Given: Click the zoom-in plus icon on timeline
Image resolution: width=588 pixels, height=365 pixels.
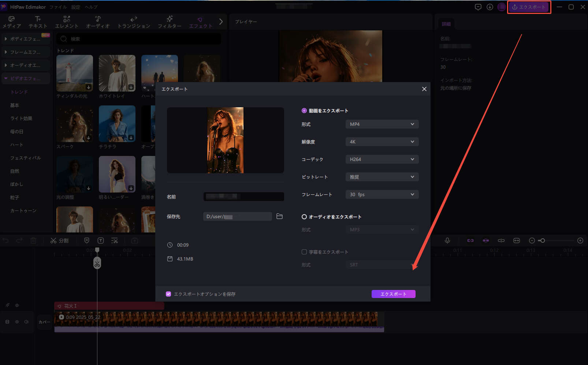Looking at the screenshot, I should pyautogui.click(x=580, y=241).
